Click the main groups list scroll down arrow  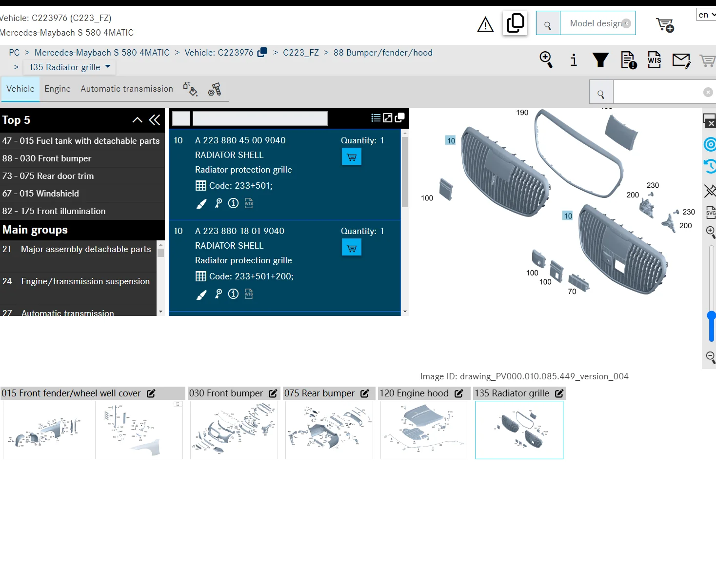pos(160,312)
